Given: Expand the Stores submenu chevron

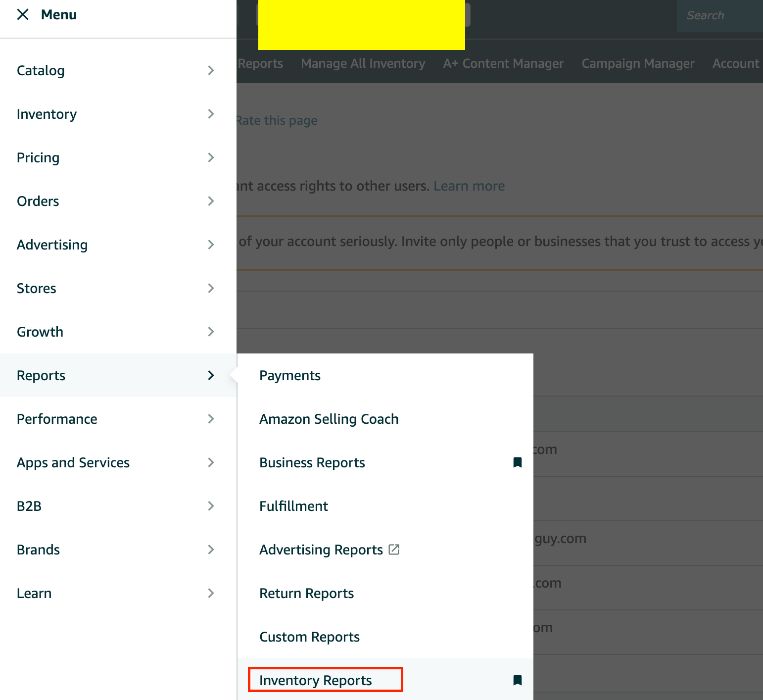Looking at the screenshot, I should (x=211, y=288).
